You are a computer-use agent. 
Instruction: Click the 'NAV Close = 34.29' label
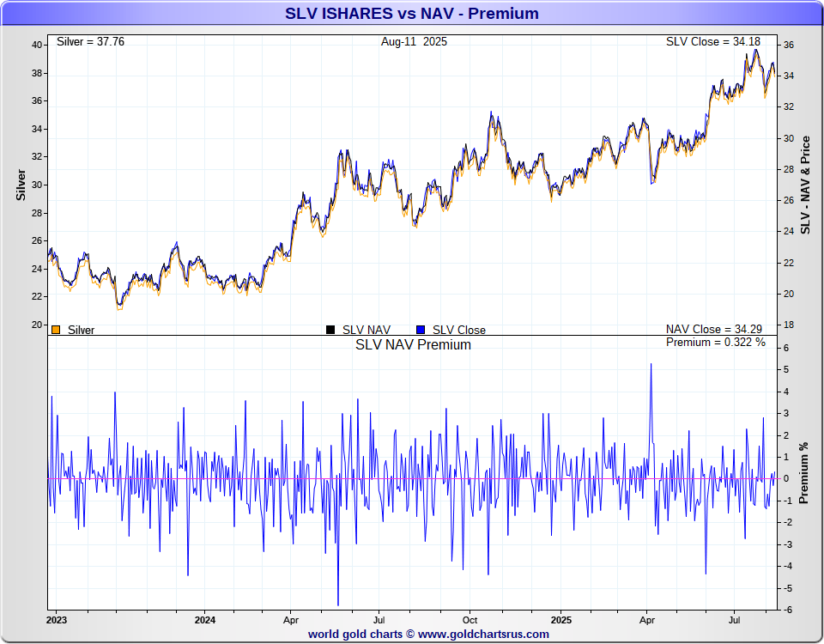713,329
